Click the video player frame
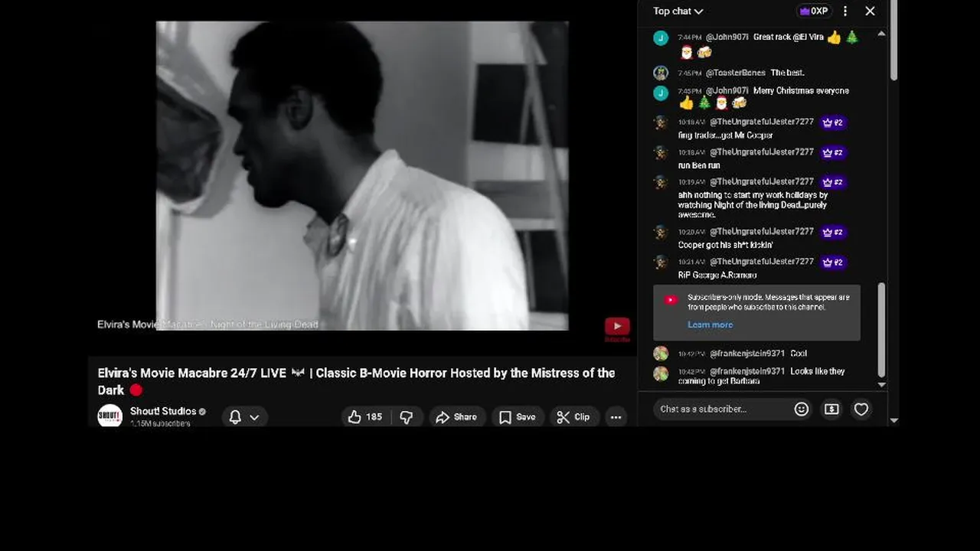980x551 pixels. (362, 175)
